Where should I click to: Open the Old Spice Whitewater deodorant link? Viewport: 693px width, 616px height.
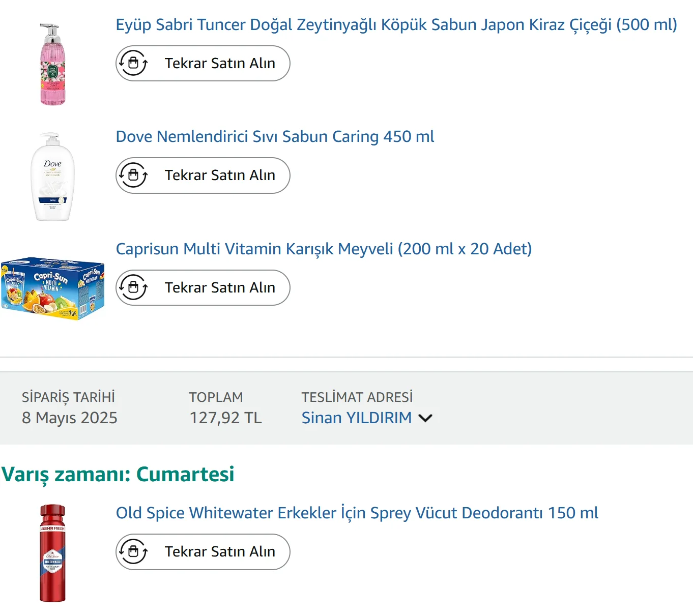click(357, 513)
